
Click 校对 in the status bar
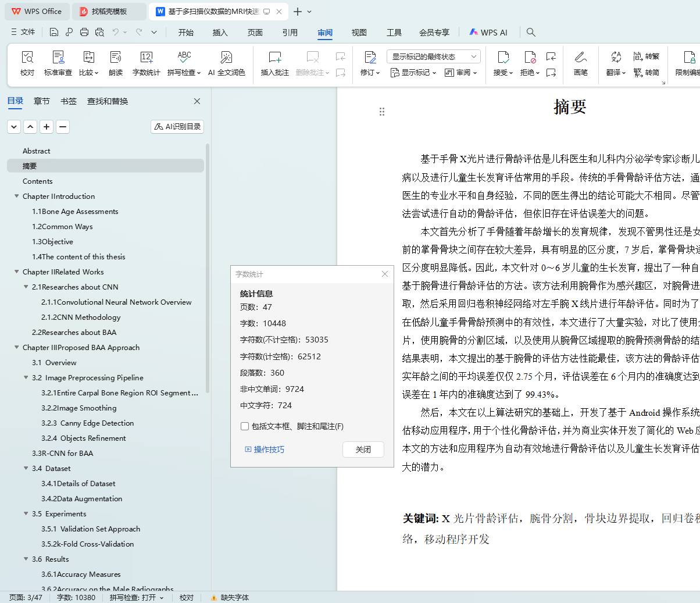[x=187, y=597]
